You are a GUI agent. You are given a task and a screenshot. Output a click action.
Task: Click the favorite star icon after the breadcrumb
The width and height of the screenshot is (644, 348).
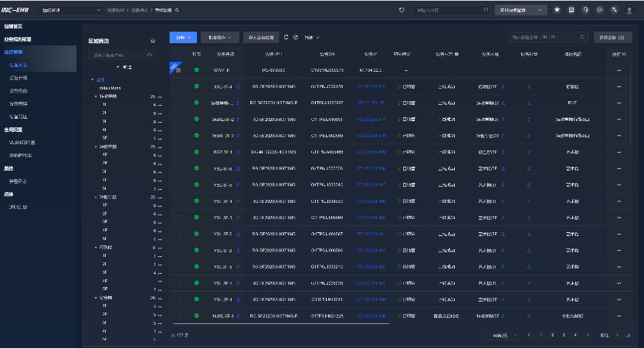177,10
